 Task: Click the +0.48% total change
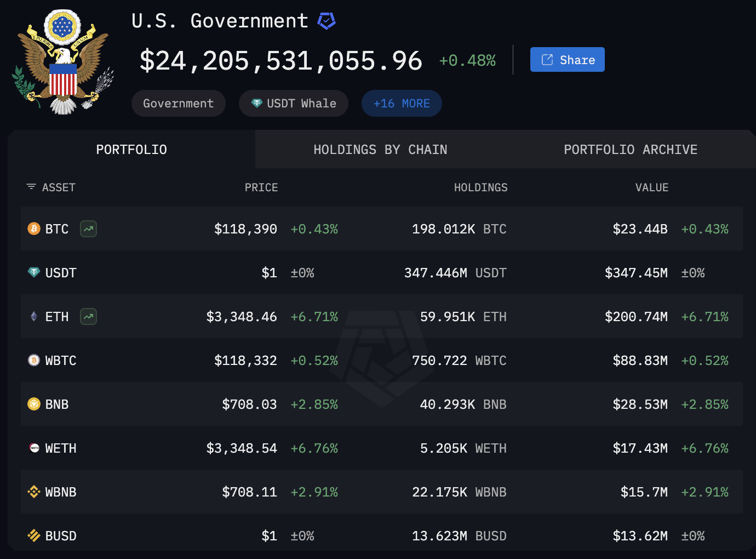(x=467, y=60)
